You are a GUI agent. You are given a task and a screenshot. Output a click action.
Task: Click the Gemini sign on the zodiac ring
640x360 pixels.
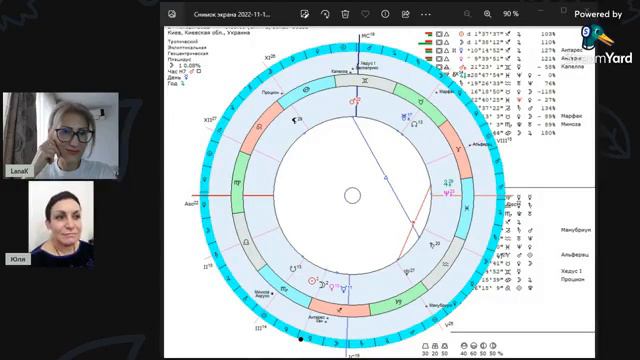(x=364, y=81)
